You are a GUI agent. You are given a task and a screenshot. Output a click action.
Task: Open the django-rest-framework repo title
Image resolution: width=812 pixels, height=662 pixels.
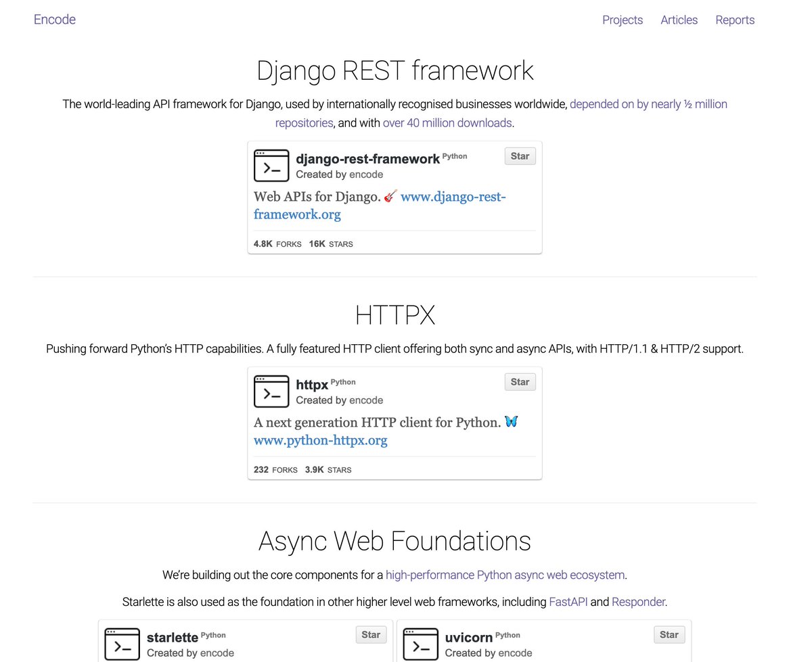[x=367, y=160]
